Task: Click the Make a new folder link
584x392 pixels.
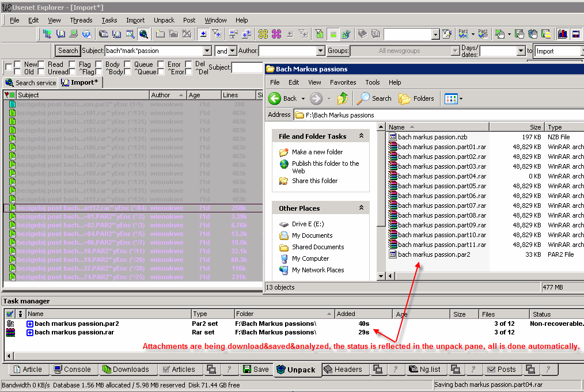Action: (x=317, y=152)
